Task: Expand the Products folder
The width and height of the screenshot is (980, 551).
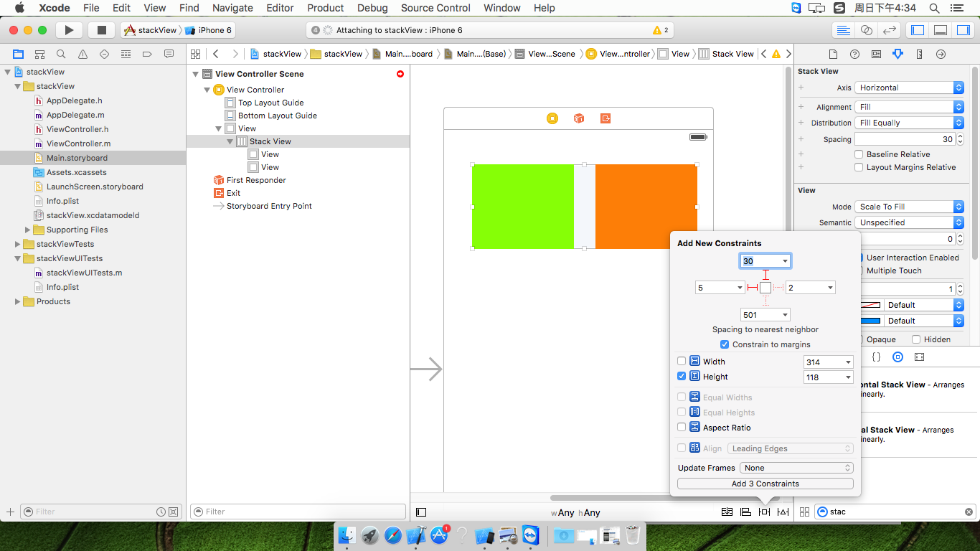Action: tap(18, 301)
